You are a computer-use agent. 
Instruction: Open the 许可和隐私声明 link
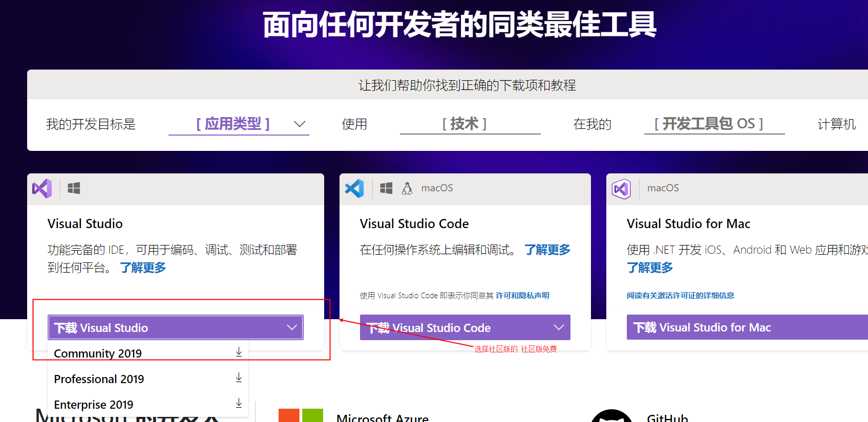pyautogui.click(x=522, y=296)
